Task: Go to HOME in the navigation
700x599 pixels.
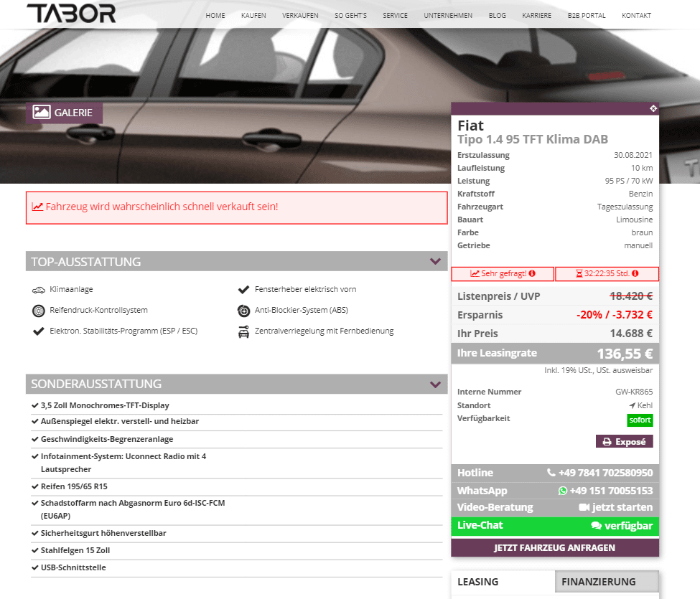Action: [215, 16]
